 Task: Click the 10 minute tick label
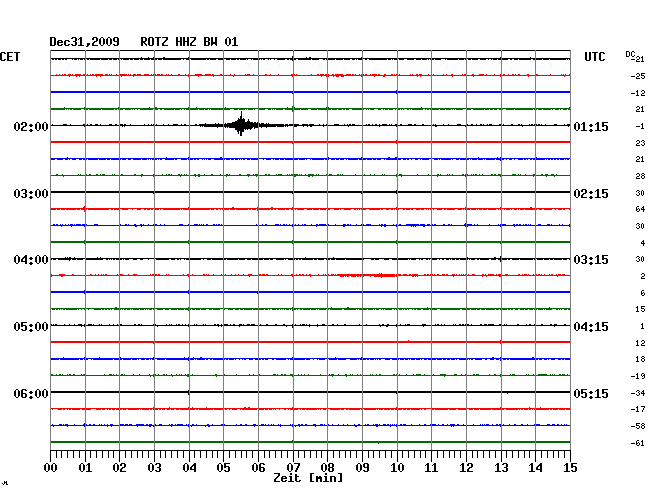coord(397,468)
